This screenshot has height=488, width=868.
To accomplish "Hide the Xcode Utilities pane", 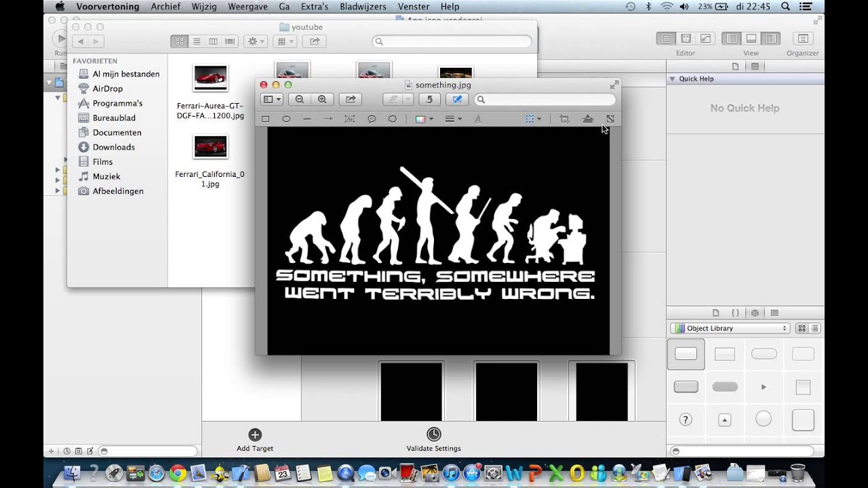I will pos(770,39).
